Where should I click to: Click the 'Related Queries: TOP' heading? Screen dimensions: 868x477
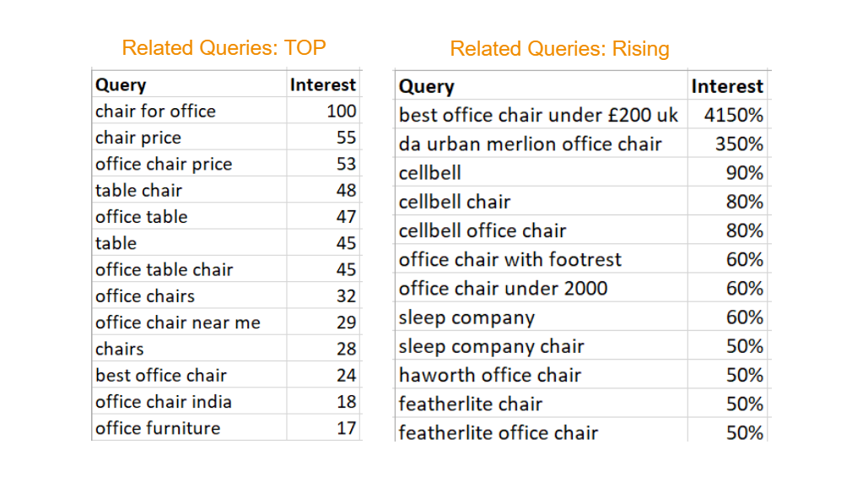coord(224,48)
